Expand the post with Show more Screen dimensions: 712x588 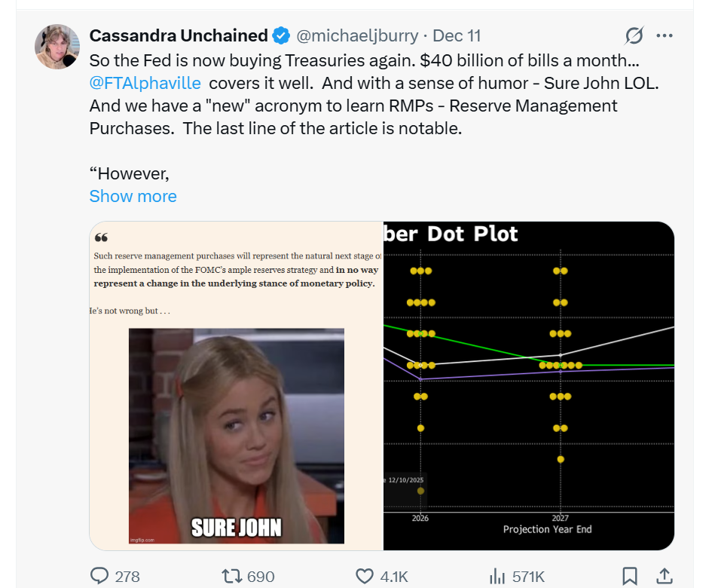tap(133, 196)
